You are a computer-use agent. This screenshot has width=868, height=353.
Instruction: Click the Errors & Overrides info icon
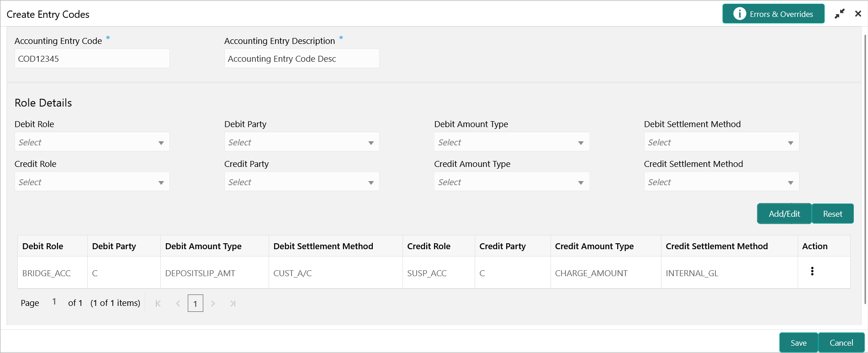tap(739, 14)
